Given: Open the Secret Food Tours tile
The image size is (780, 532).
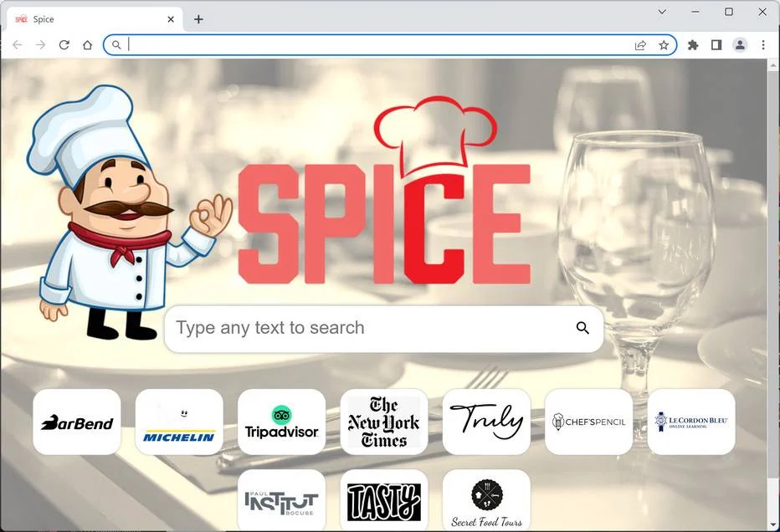Looking at the screenshot, I should click(x=486, y=500).
